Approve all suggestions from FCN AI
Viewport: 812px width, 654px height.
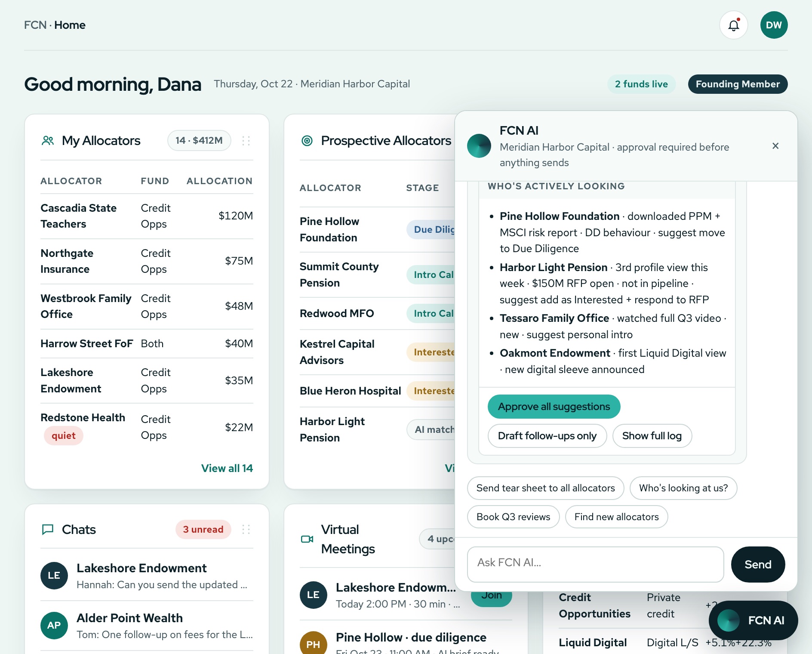554,407
